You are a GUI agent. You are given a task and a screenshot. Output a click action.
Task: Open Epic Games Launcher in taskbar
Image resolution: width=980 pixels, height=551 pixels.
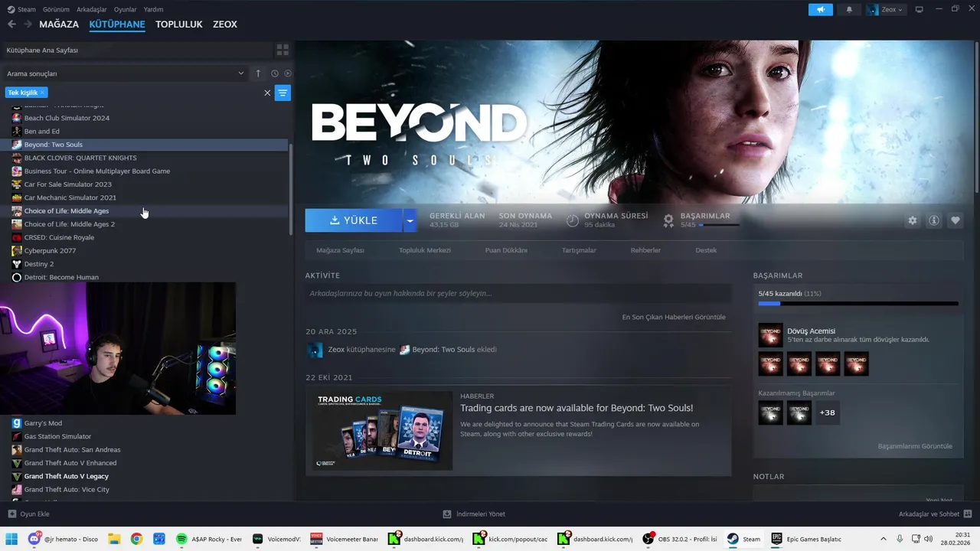808,539
